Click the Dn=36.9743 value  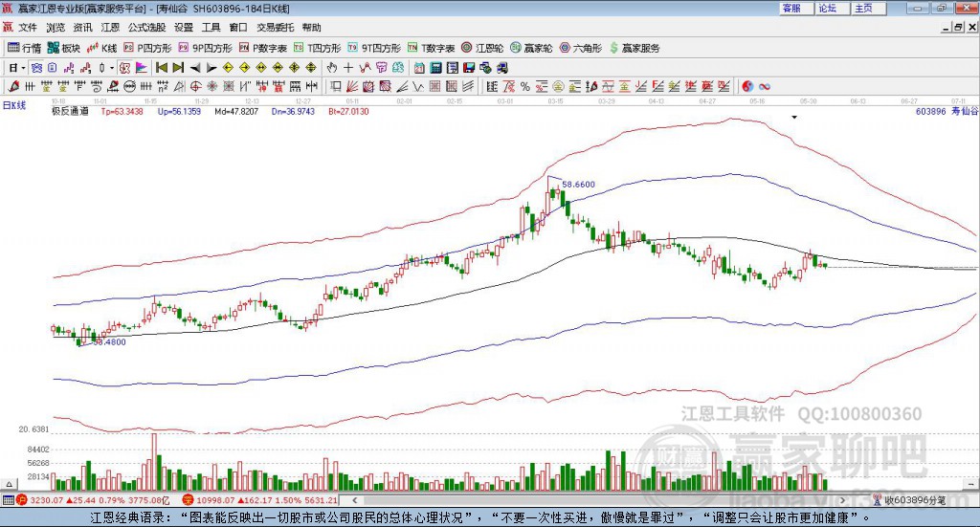pos(293,111)
